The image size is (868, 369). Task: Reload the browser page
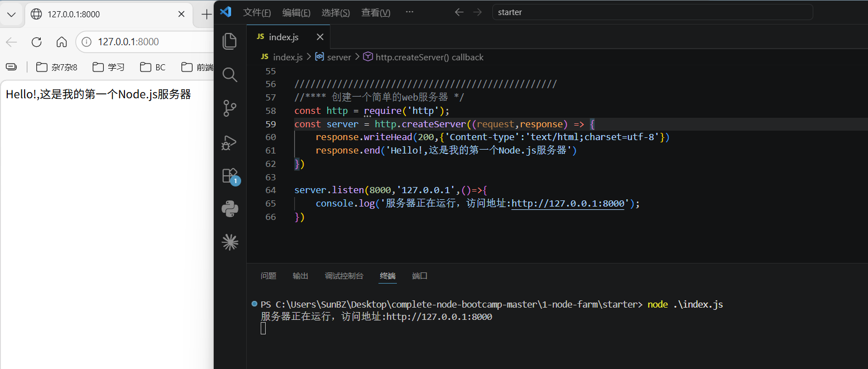coord(37,42)
